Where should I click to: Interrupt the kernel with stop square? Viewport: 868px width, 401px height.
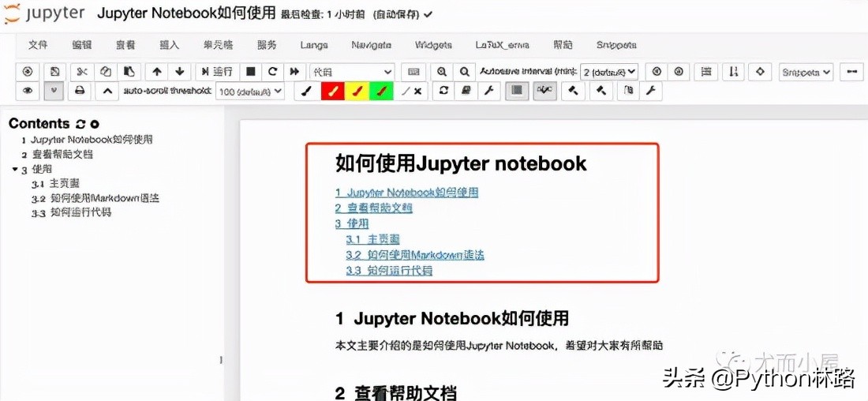(250, 72)
